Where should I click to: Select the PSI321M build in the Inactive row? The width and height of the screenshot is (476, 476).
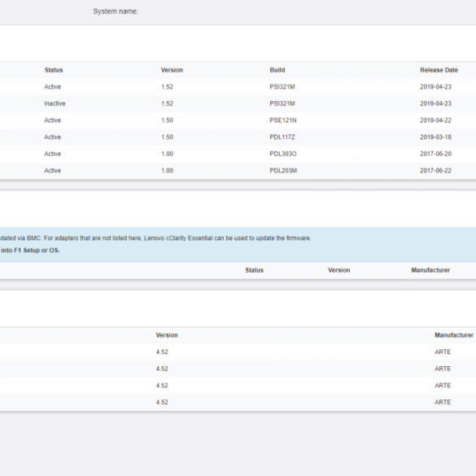point(282,103)
